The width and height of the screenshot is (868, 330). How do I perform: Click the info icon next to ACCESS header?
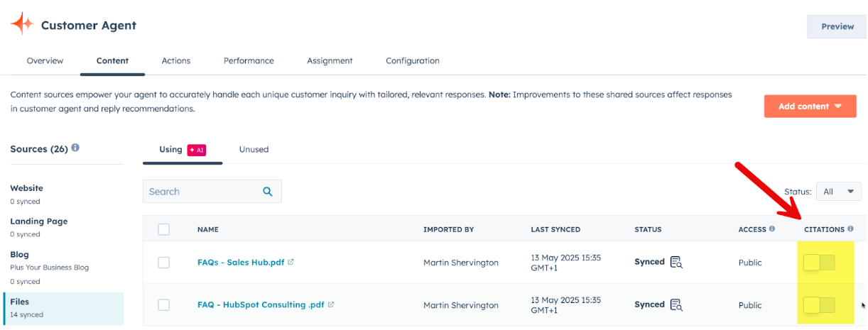coord(772,229)
